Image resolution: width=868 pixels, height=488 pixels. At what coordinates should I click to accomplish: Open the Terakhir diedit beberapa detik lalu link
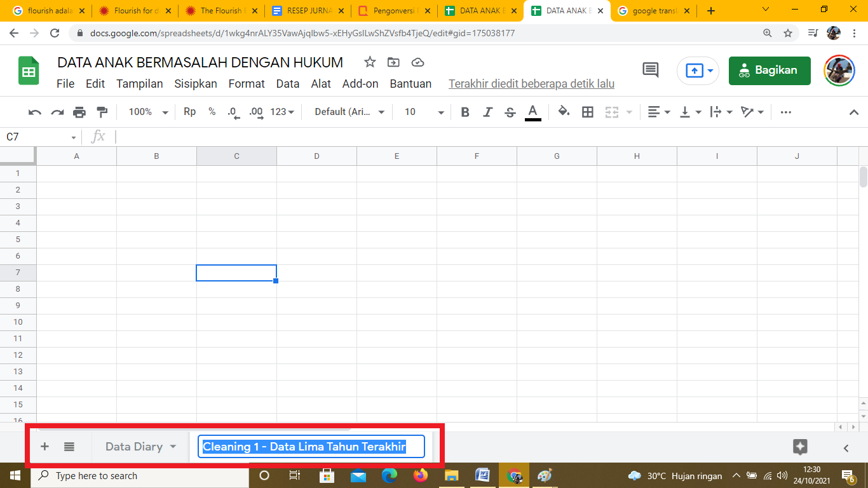(x=531, y=84)
